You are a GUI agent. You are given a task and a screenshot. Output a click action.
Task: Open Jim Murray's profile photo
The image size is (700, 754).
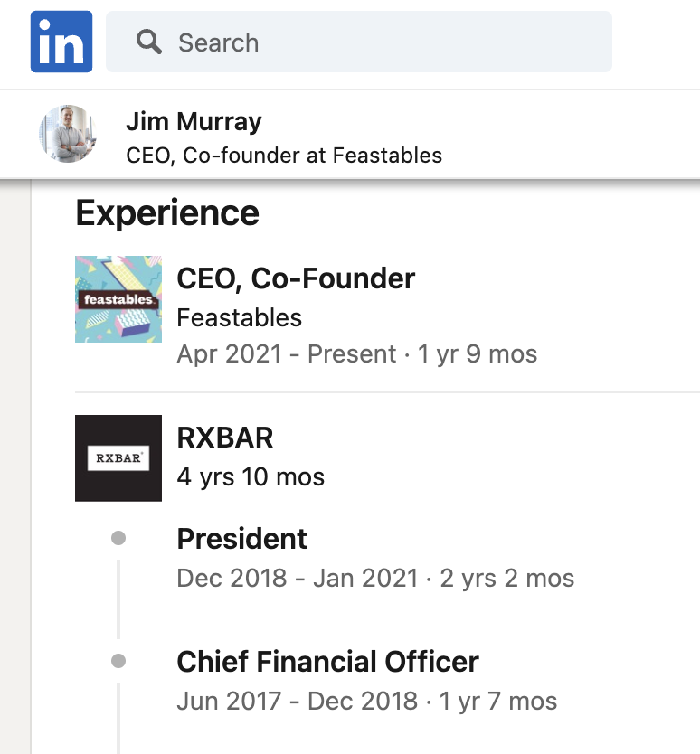(x=68, y=134)
